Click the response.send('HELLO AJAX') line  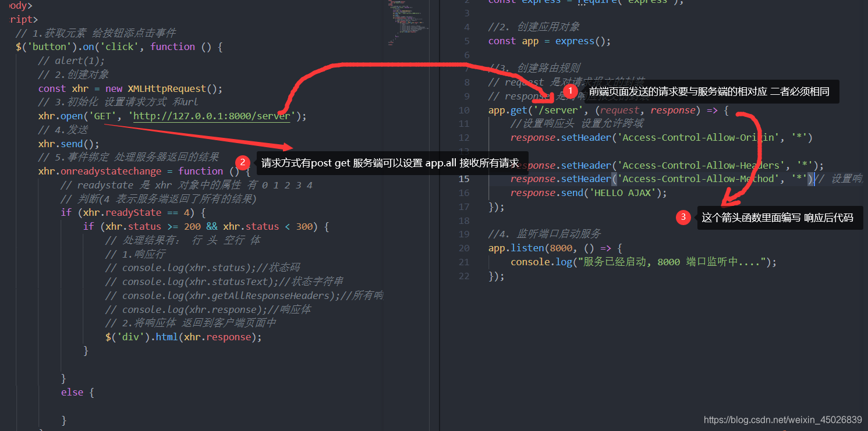point(589,193)
